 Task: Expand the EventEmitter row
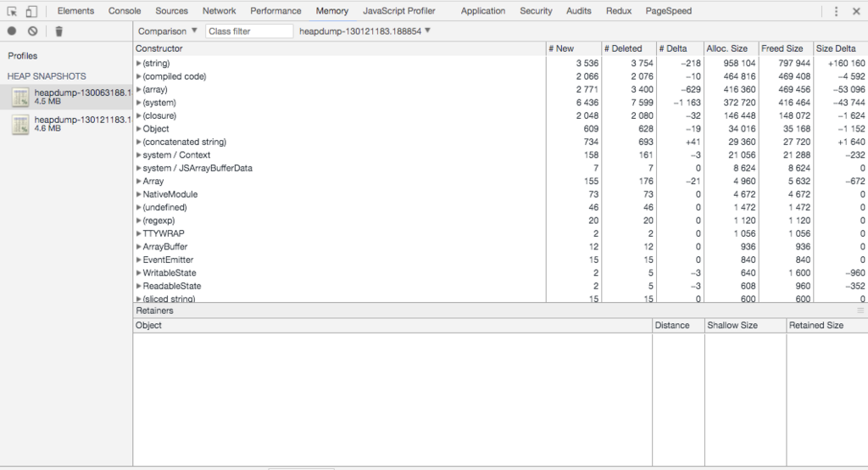click(138, 260)
